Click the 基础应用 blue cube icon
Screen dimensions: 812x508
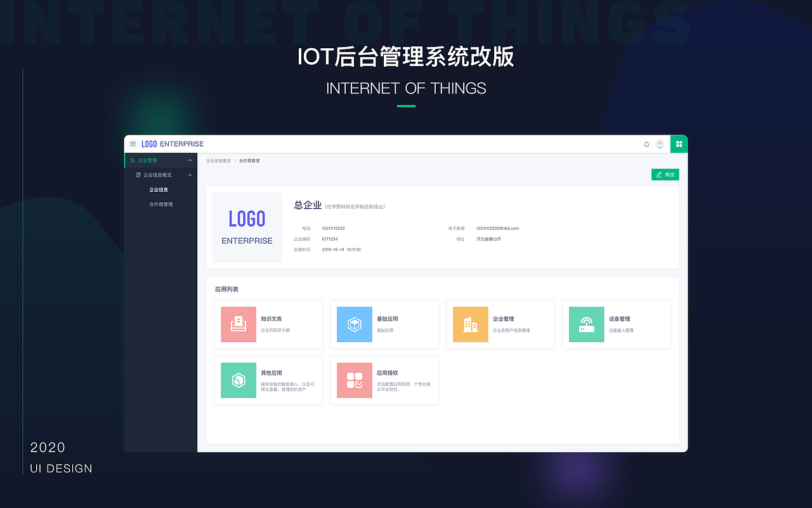pos(355,324)
